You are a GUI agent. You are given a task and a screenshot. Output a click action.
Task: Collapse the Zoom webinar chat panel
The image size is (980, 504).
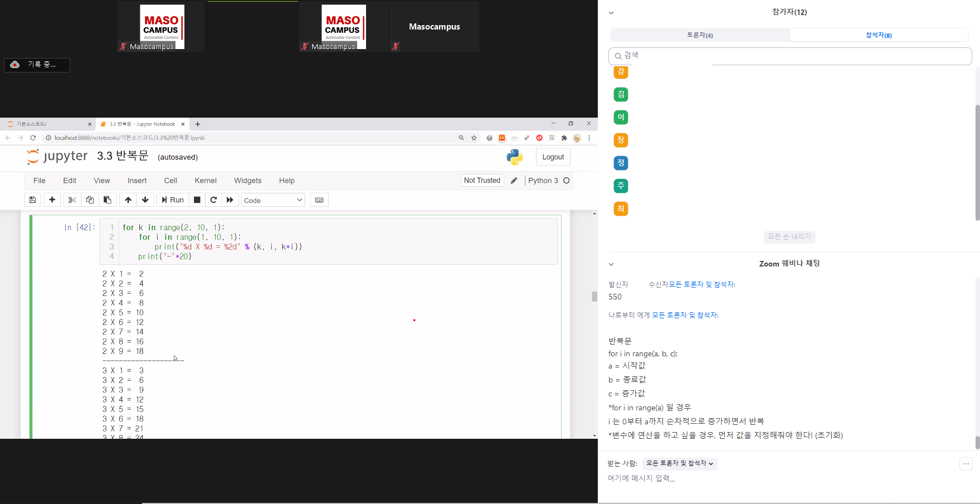[x=611, y=264]
